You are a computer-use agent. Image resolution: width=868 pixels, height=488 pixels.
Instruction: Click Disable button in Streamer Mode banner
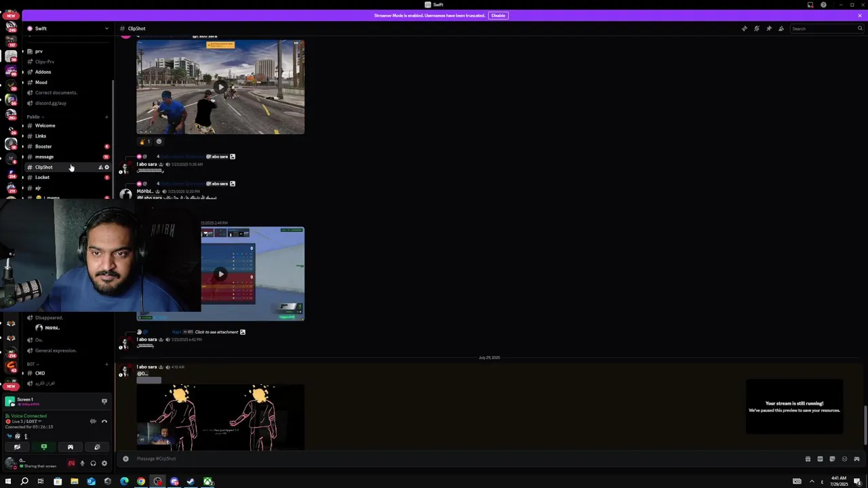click(x=498, y=16)
